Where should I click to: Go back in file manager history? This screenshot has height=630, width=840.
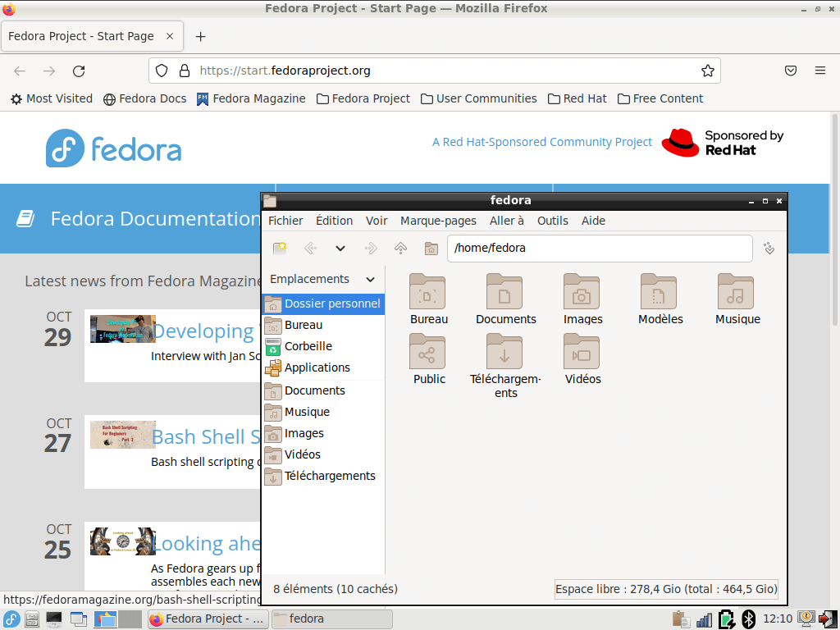[310, 248]
